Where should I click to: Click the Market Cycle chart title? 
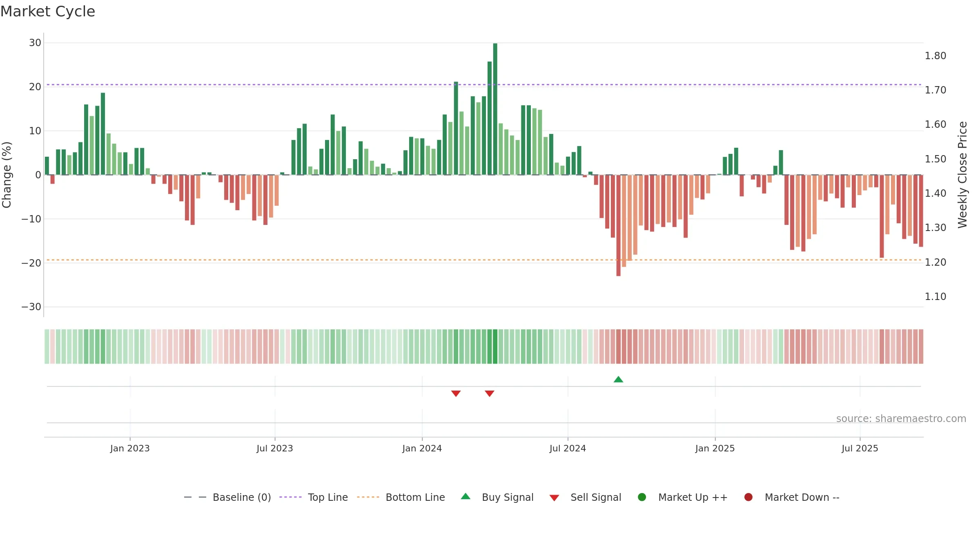coord(48,11)
